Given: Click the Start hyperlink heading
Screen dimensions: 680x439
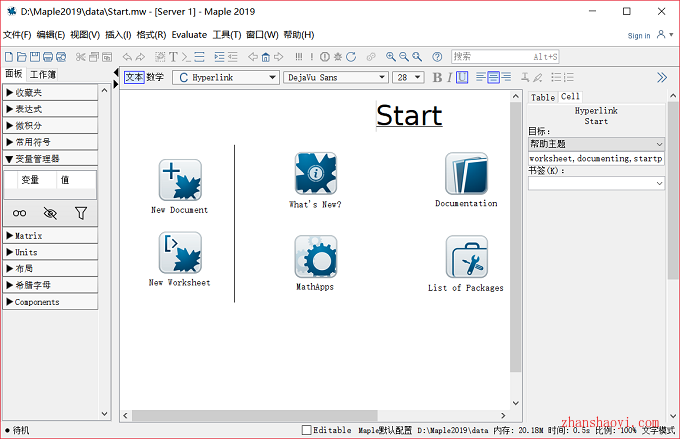Looking at the screenshot, I should tap(409, 115).
